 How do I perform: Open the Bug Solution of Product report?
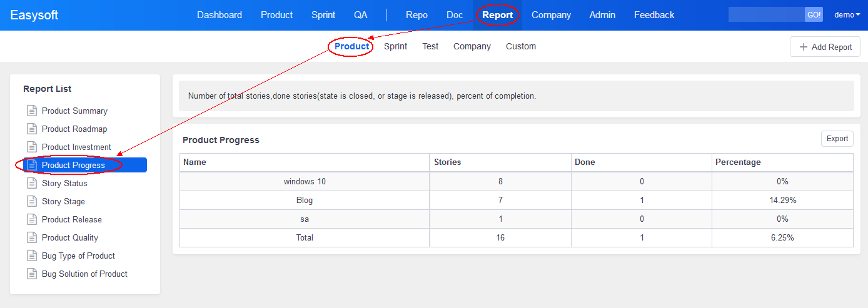(84, 274)
